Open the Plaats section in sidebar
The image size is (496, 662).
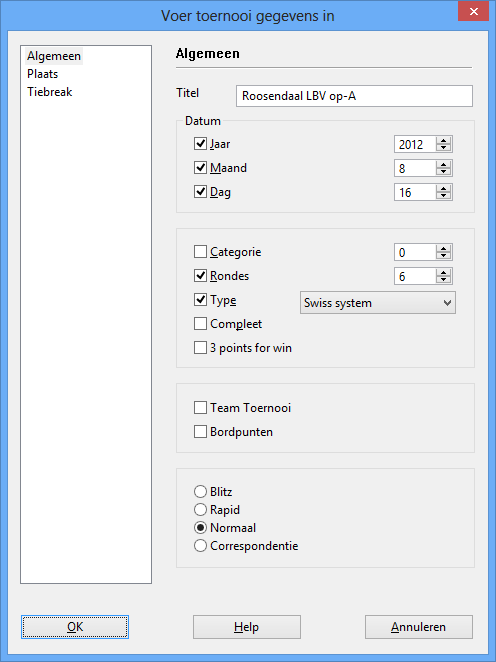(43, 74)
